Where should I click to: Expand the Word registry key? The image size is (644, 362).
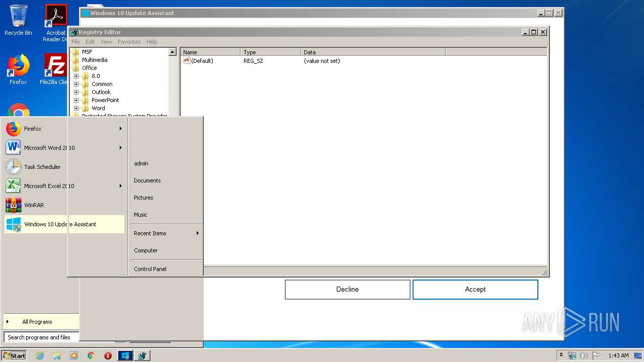click(76, 108)
